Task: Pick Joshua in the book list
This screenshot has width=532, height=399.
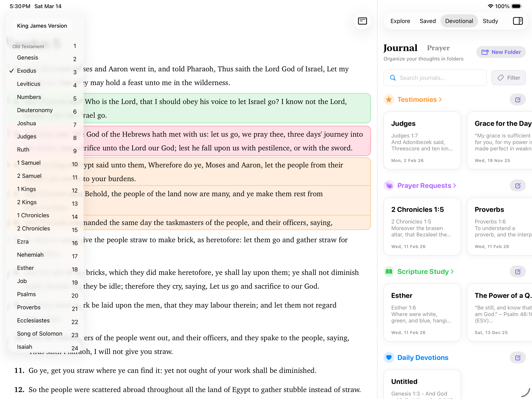Action: pyautogui.click(x=26, y=123)
